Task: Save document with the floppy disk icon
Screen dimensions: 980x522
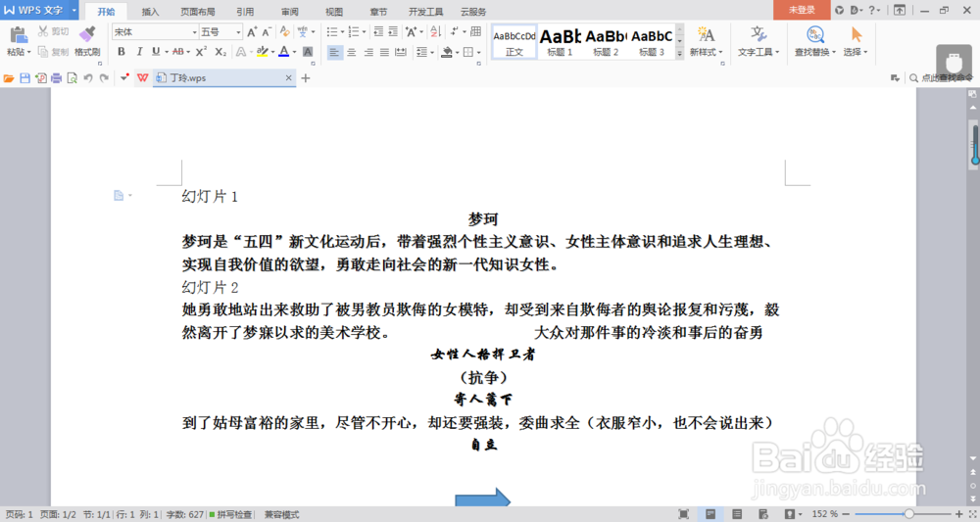Action: pyautogui.click(x=24, y=78)
